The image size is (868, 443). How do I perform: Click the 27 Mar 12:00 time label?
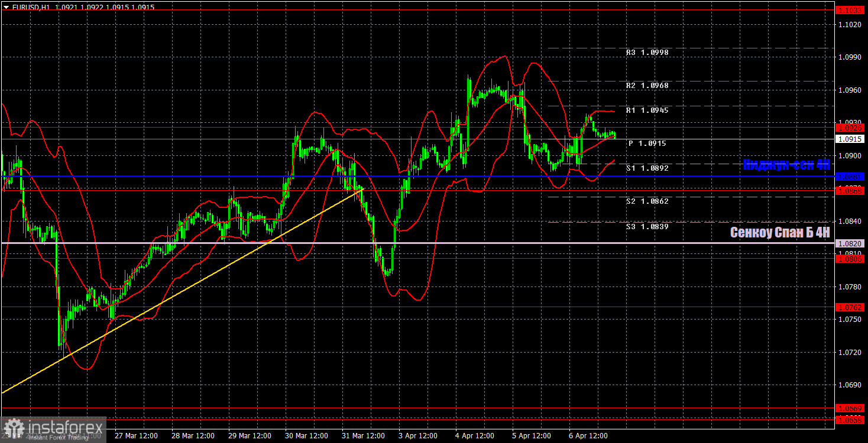coord(135,436)
